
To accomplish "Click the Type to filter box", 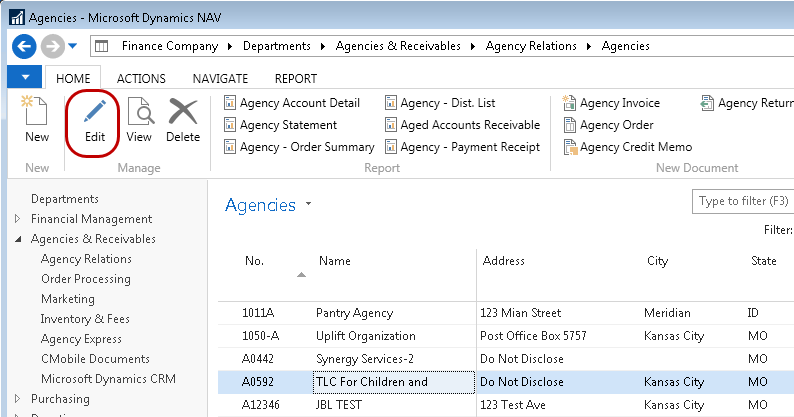I will [x=742, y=202].
